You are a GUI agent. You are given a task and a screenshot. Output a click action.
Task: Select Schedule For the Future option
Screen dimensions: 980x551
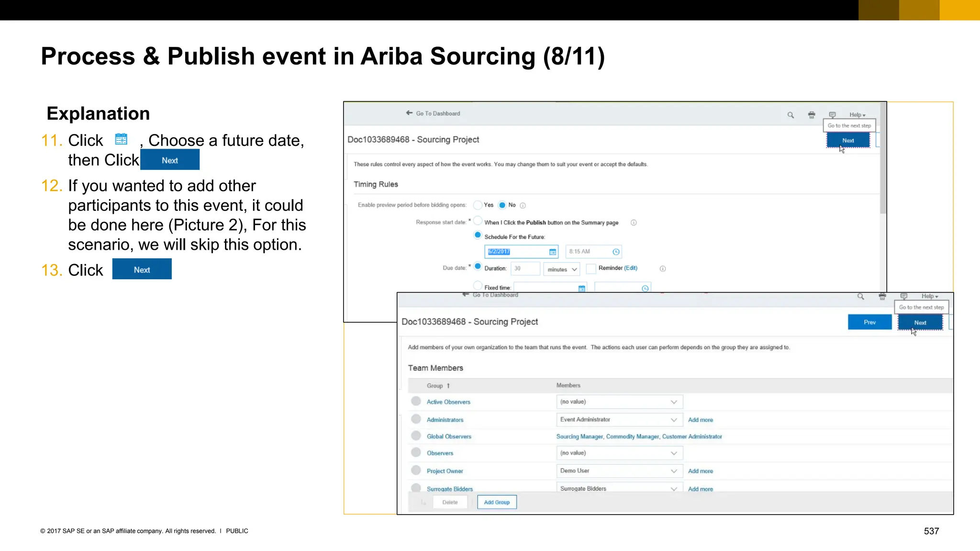[x=478, y=235]
